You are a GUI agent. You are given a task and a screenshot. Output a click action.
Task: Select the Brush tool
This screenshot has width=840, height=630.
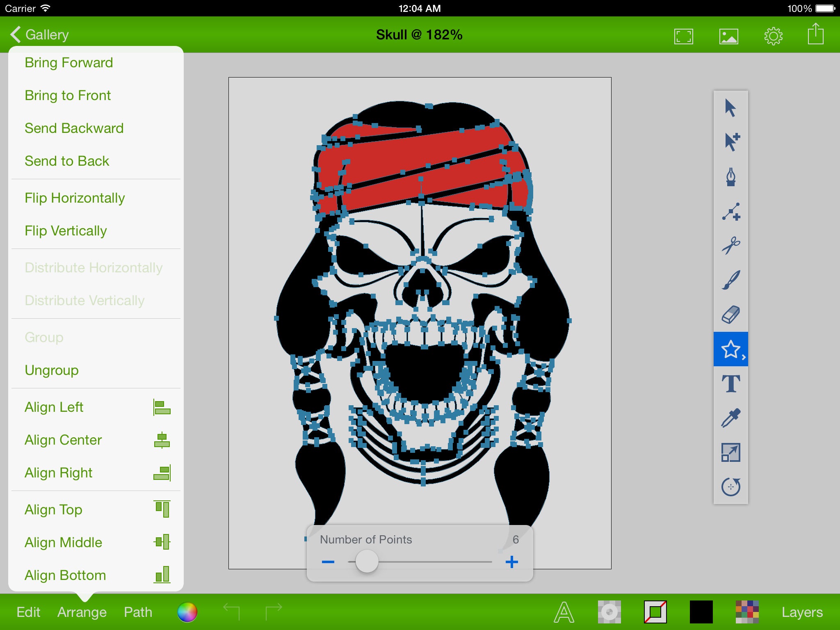coord(730,280)
